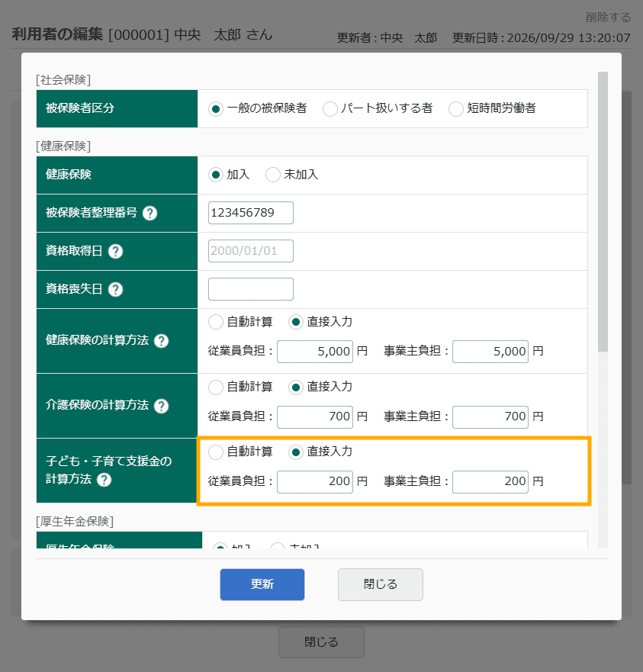
Task: Open help for 健康保険の計算方法
Action: coord(161,341)
